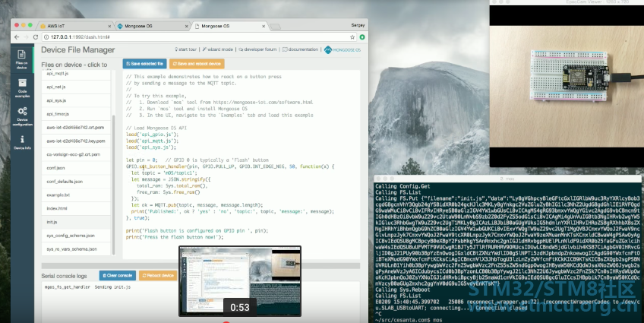Close the AWS IoT tab
The height and width of the screenshot is (323, 644).
point(109,27)
